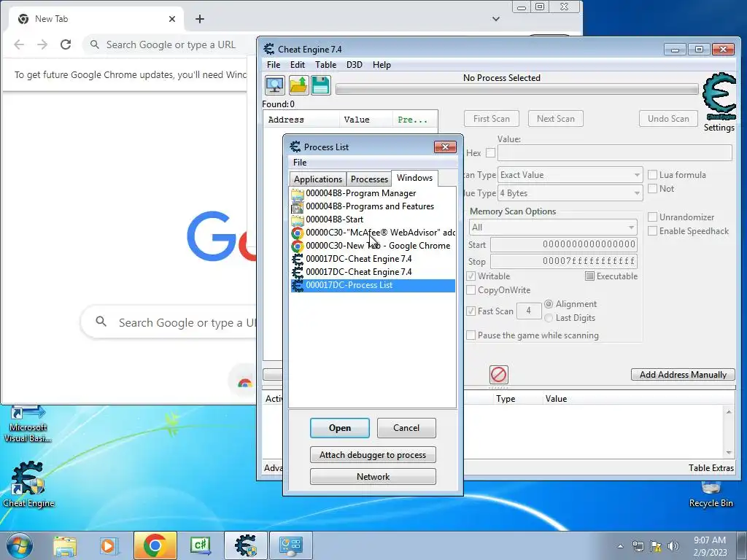
Task: Open the memory region All dropdown
Action: [553, 227]
